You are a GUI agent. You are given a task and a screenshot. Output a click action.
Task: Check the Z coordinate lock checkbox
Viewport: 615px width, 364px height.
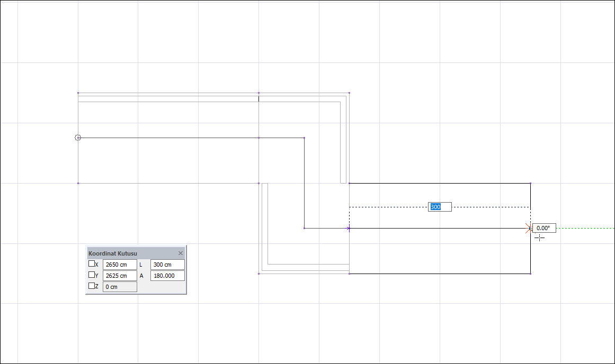click(92, 286)
